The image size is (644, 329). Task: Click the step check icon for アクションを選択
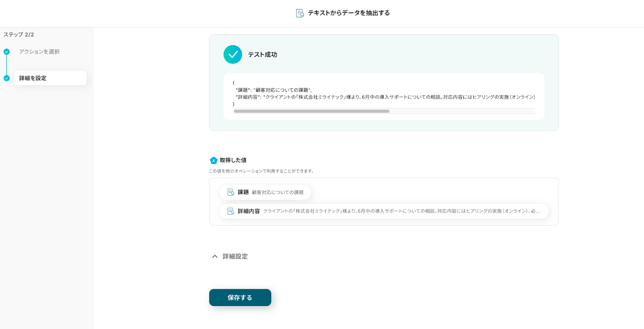(x=6, y=52)
